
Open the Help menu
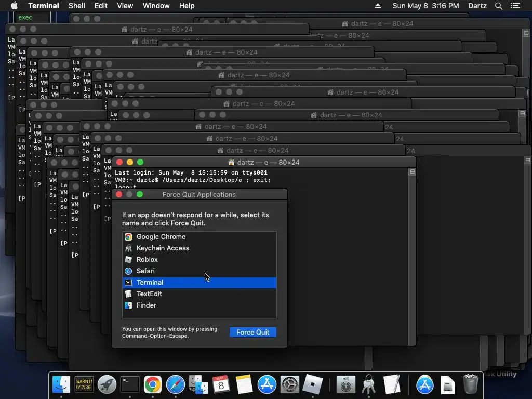(187, 6)
